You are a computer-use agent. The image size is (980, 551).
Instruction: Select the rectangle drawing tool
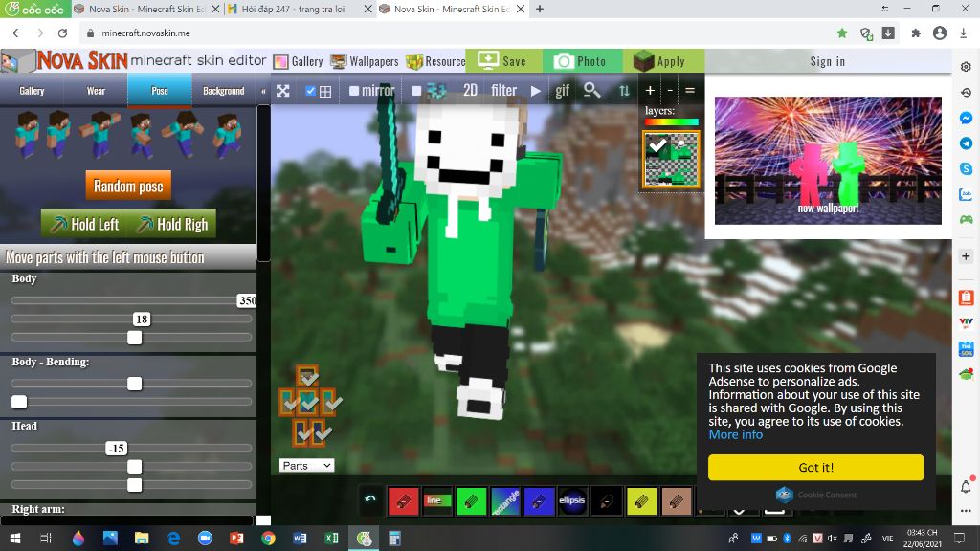click(x=505, y=500)
